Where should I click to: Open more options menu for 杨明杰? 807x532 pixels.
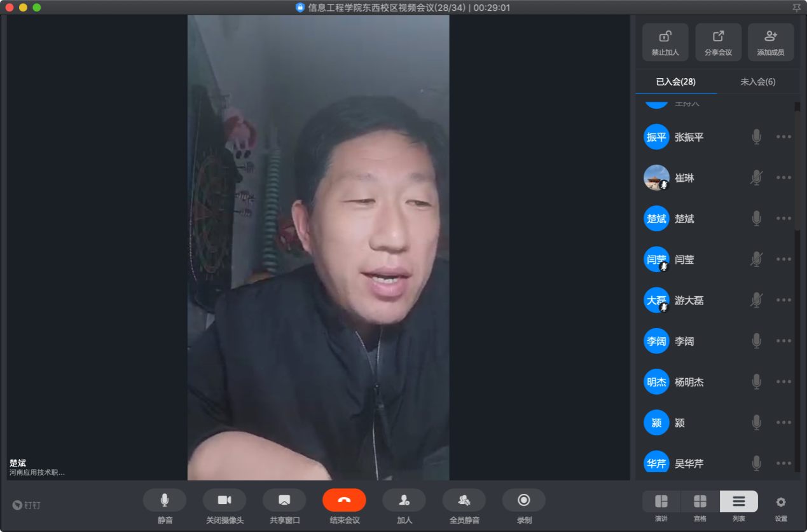tap(783, 382)
